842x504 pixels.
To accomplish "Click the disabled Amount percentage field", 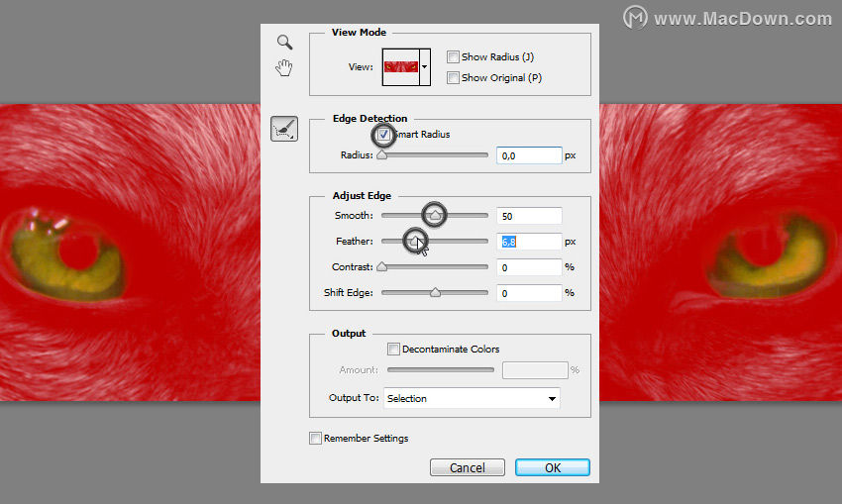I will click(535, 370).
